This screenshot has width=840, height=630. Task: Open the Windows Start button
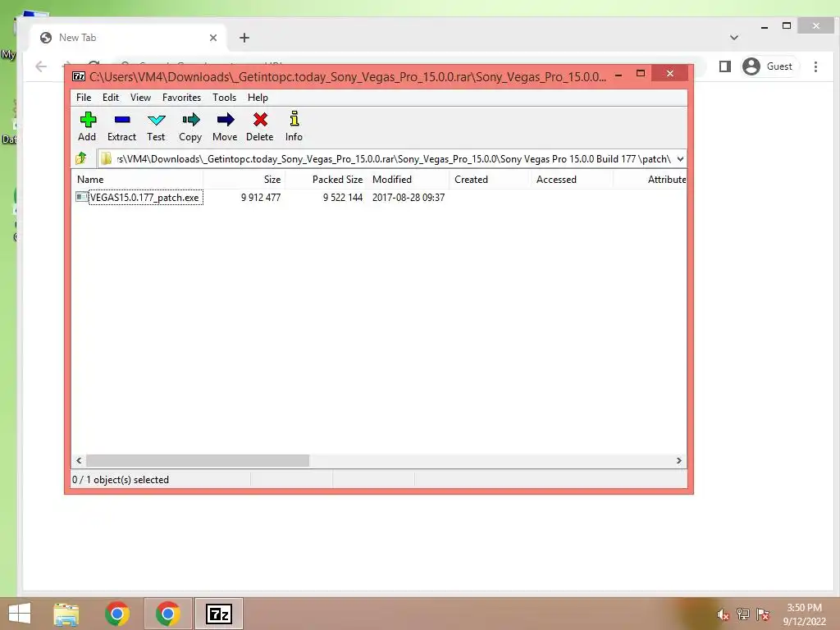[20, 614]
